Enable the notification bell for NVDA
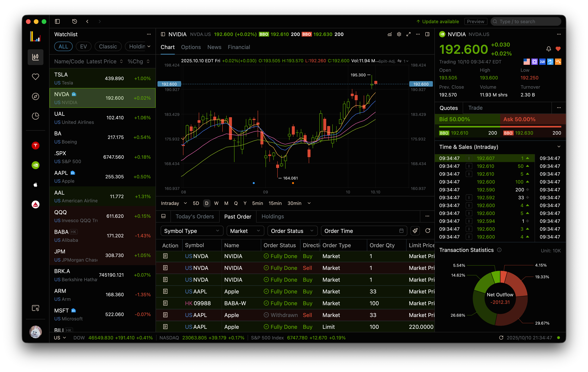This screenshot has height=372, width=588. click(x=549, y=49)
